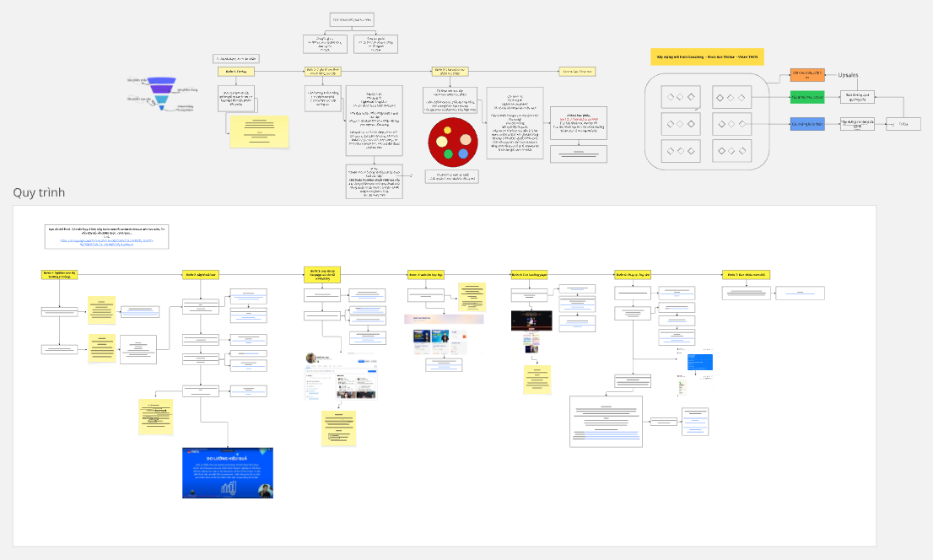Viewport: 933px width, 560px height.
Task: Select the green box in the right diagram
Action: 806,98
